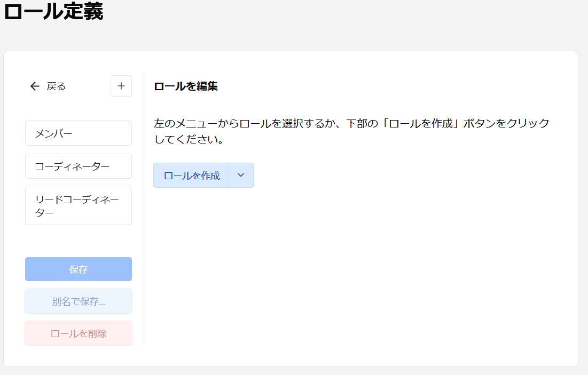Open the role creation options chevron
This screenshot has width=588, height=375.
click(241, 175)
